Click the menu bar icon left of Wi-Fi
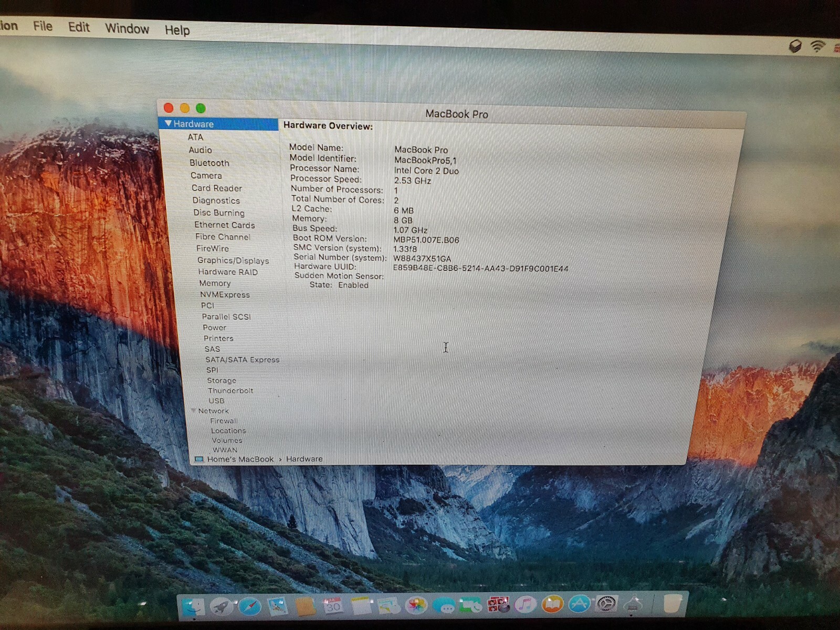 pos(795,46)
